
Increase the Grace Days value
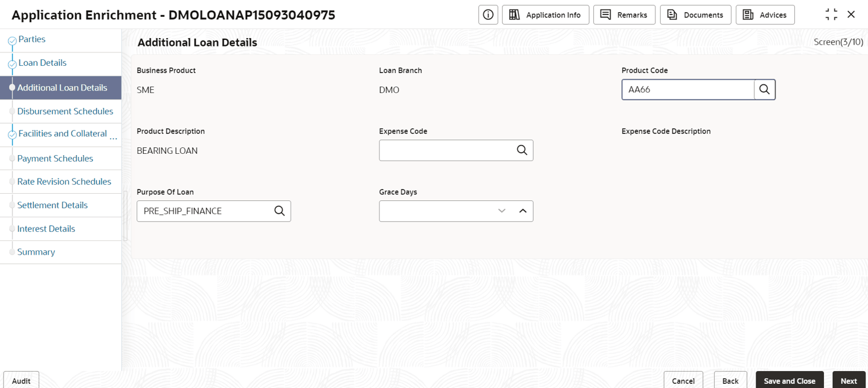tap(522, 211)
